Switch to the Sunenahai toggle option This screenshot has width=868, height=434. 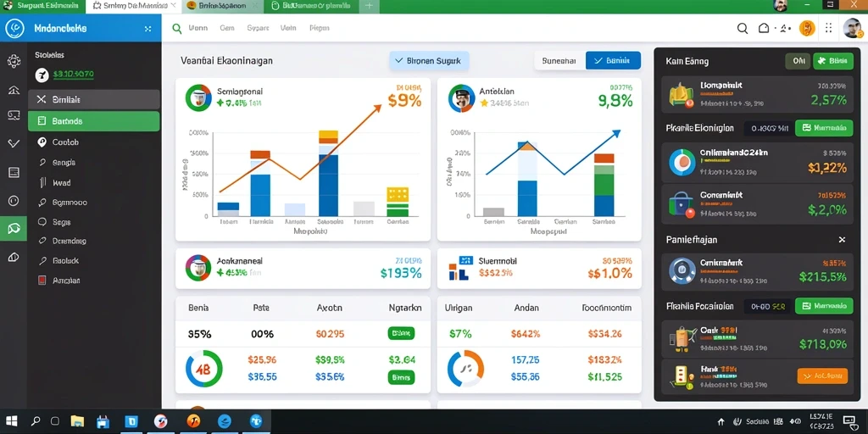coord(559,61)
